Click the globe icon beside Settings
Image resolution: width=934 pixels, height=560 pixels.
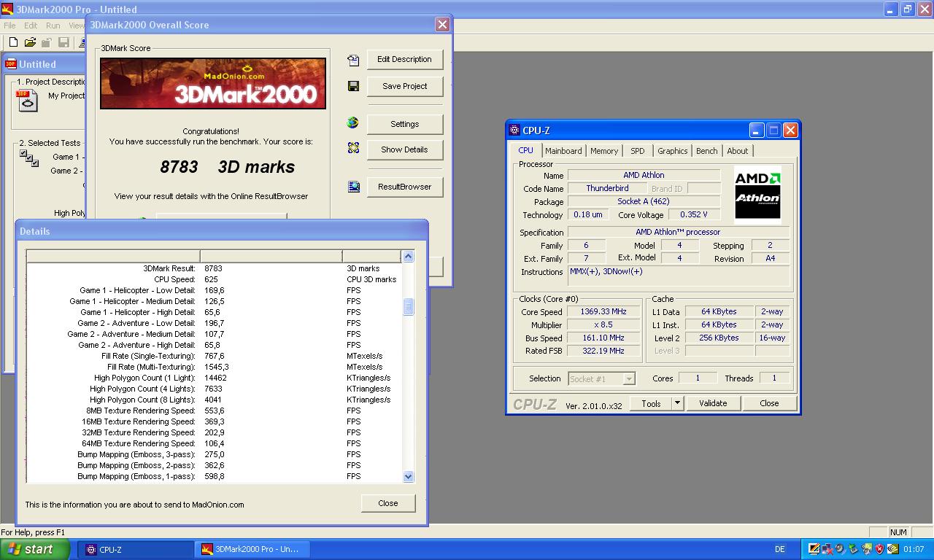pyautogui.click(x=353, y=123)
